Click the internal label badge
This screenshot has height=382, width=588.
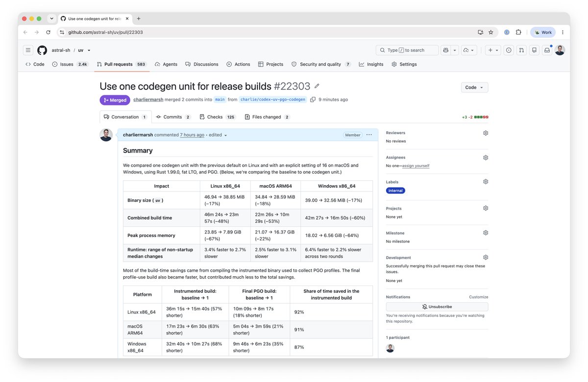pos(395,191)
